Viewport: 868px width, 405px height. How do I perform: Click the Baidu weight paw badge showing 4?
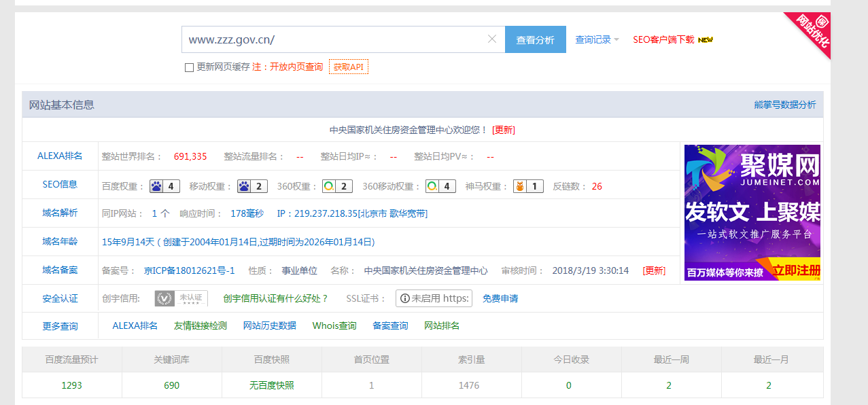click(164, 186)
